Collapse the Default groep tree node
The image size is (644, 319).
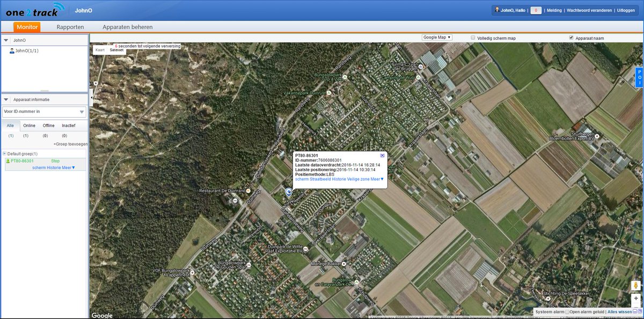[4, 154]
